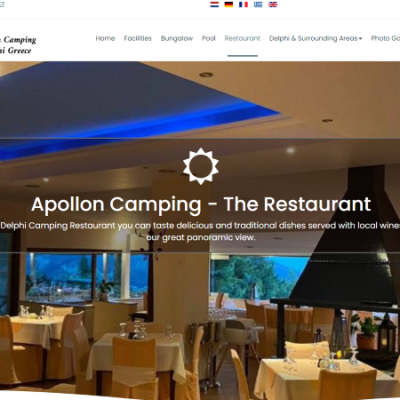The height and width of the screenshot is (400, 400).
Task: Expand Delphi & Surrounding Areas dropdown
Action: click(x=315, y=38)
